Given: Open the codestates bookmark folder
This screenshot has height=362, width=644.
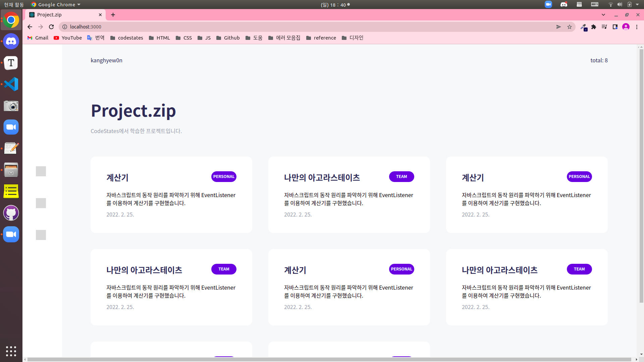Looking at the screenshot, I should point(127,38).
